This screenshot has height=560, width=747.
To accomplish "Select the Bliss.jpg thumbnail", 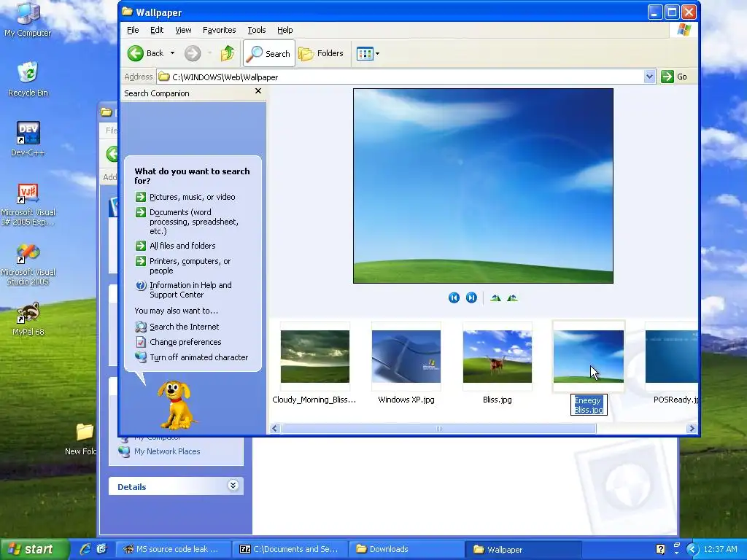I will [x=498, y=356].
